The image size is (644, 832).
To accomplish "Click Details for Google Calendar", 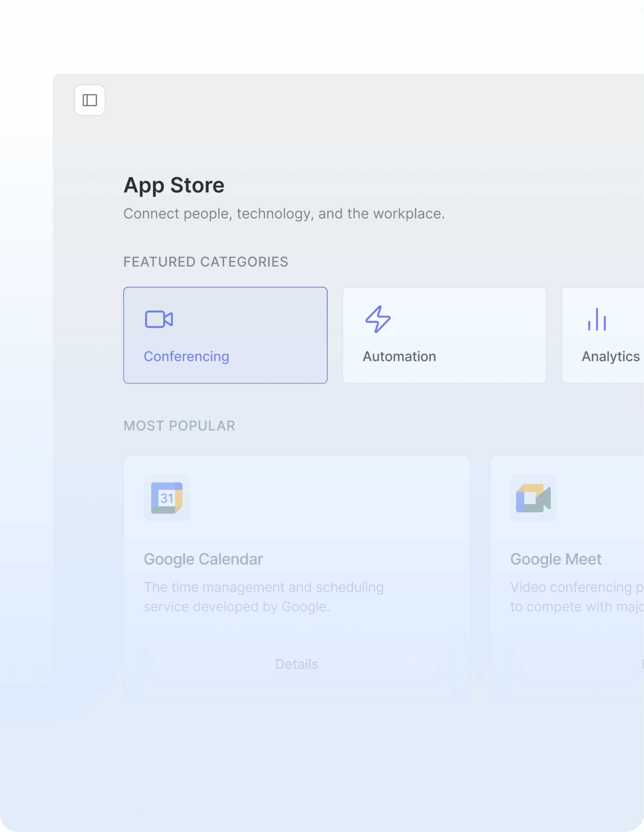I will click(x=297, y=664).
